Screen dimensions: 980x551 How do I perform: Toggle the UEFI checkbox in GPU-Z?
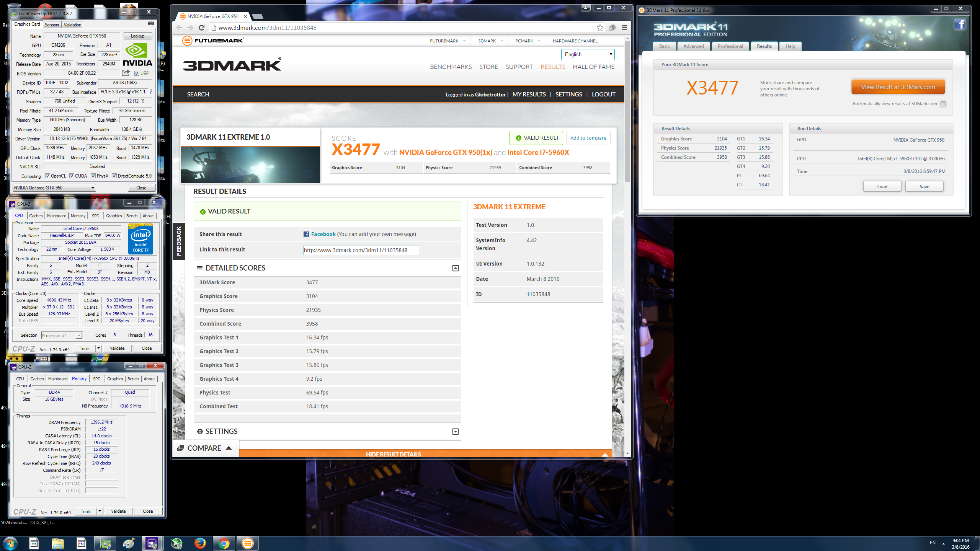[x=137, y=73]
